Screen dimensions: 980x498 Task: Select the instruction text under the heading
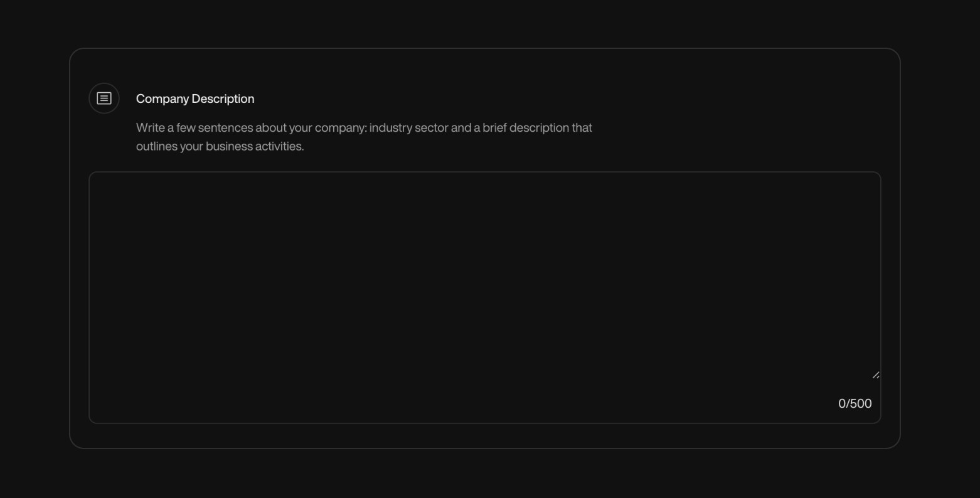pyautogui.click(x=364, y=136)
